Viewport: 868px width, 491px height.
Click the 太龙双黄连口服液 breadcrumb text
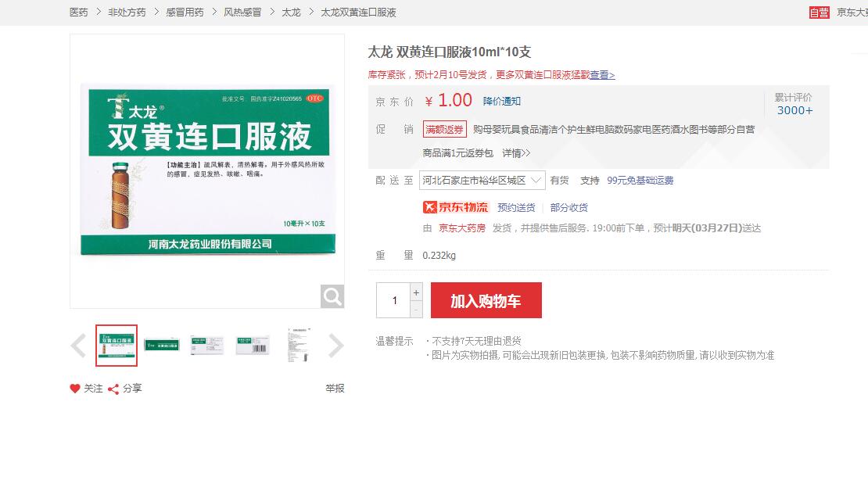359,13
